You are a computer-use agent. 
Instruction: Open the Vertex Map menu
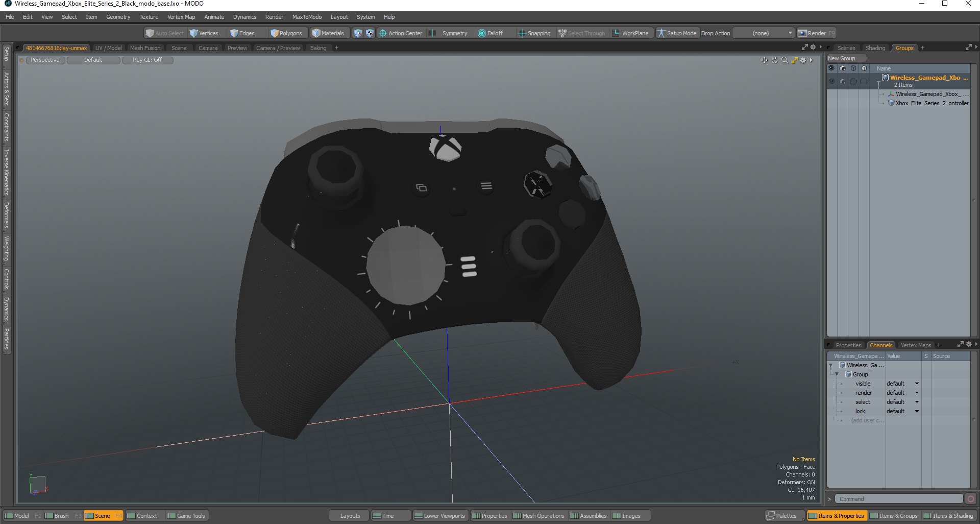[181, 17]
